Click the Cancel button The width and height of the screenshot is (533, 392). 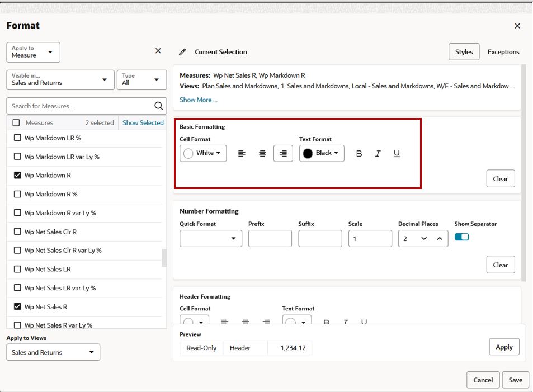(x=483, y=380)
